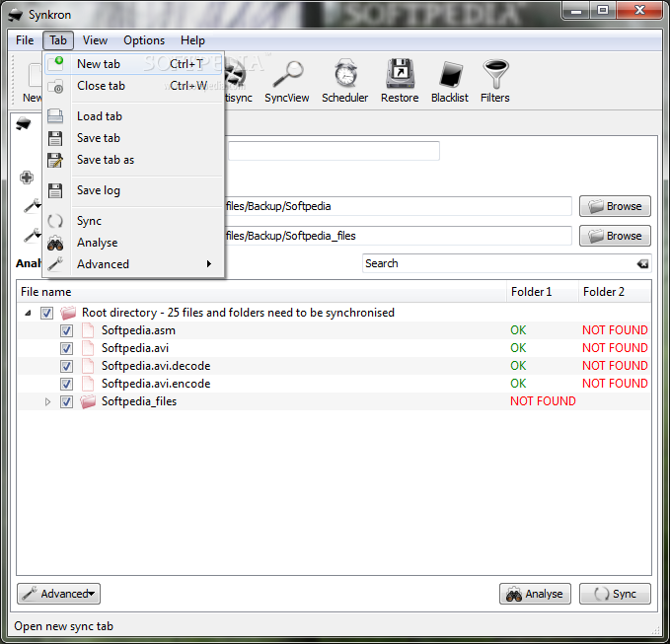Viewport: 670px width, 644px height.
Task: Open the Blacklist toolbar icon
Action: (450, 74)
